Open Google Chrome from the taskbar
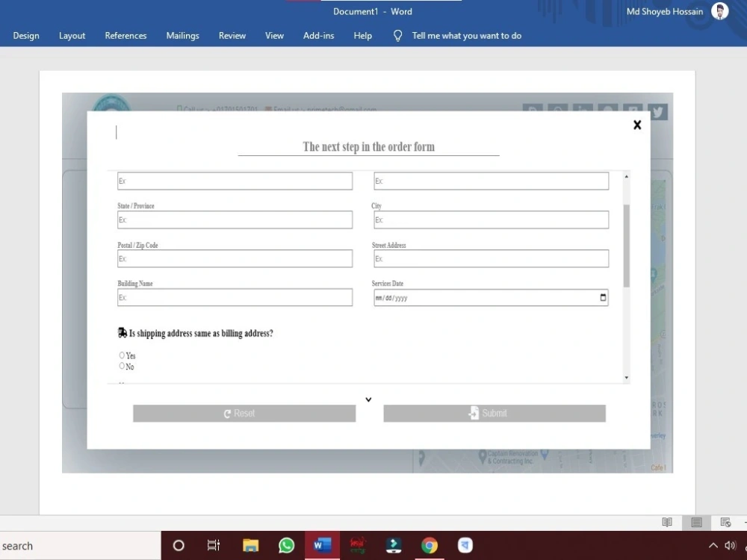The height and width of the screenshot is (560, 747). 430,546
